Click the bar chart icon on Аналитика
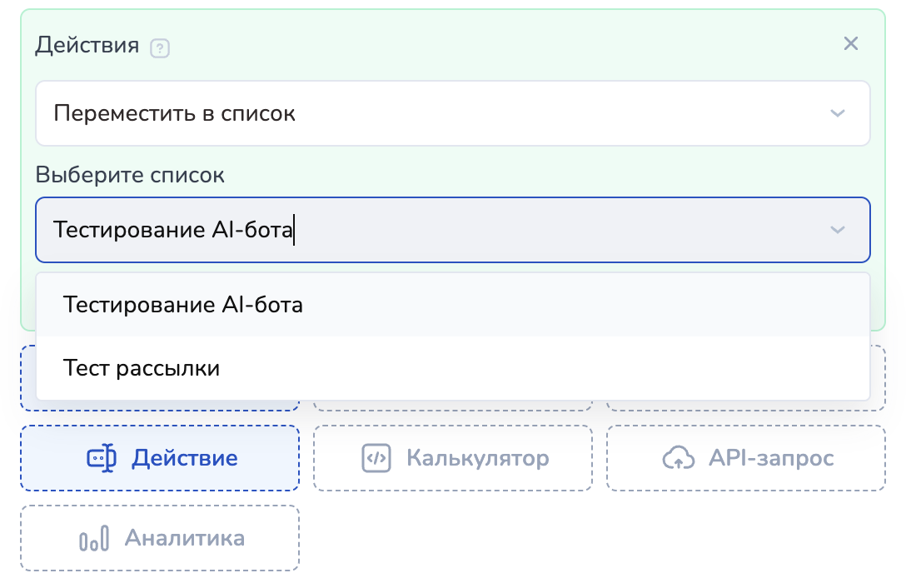 click(x=94, y=539)
